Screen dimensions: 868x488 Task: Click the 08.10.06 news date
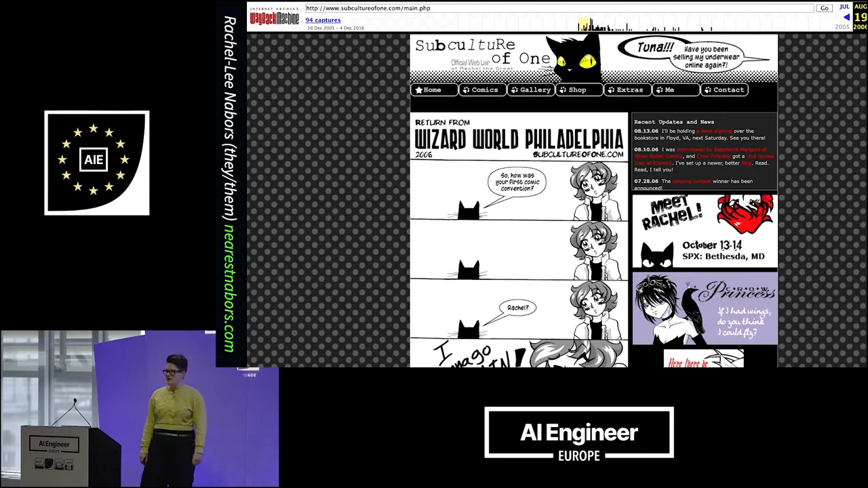coord(646,149)
